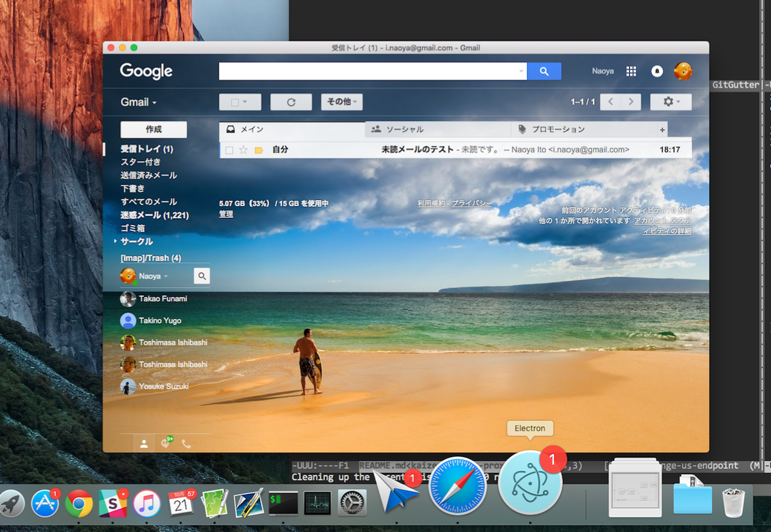Tick the checkbox of the 自分 message

(x=229, y=150)
